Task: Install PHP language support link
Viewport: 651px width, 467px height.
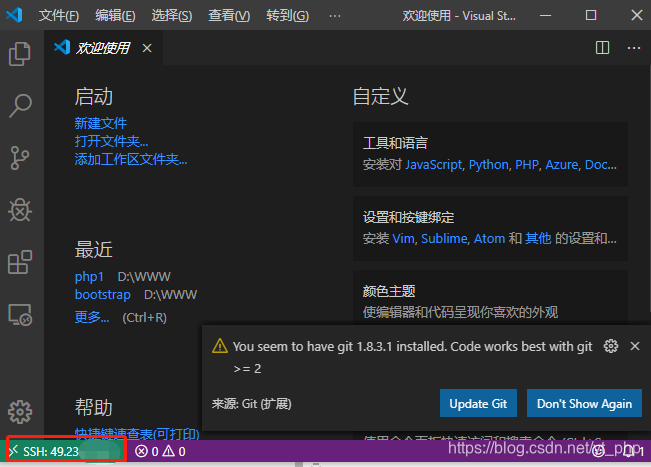Action: click(x=527, y=165)
